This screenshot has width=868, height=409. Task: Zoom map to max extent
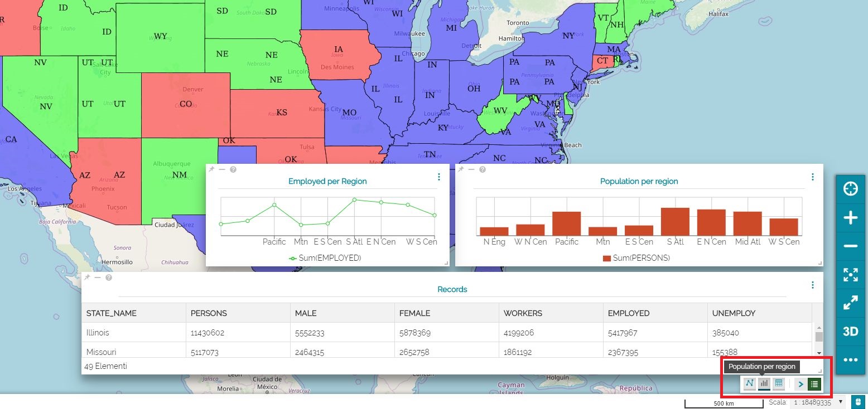coord(850,274)
